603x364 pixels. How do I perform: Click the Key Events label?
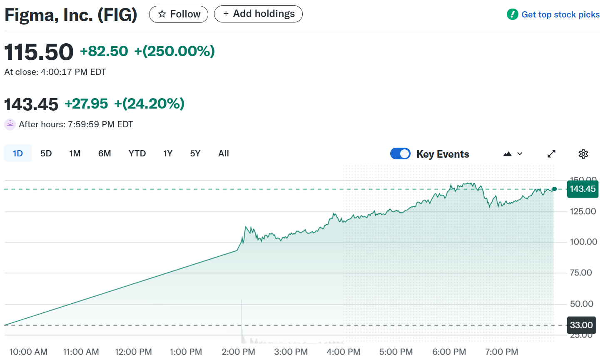443,154
